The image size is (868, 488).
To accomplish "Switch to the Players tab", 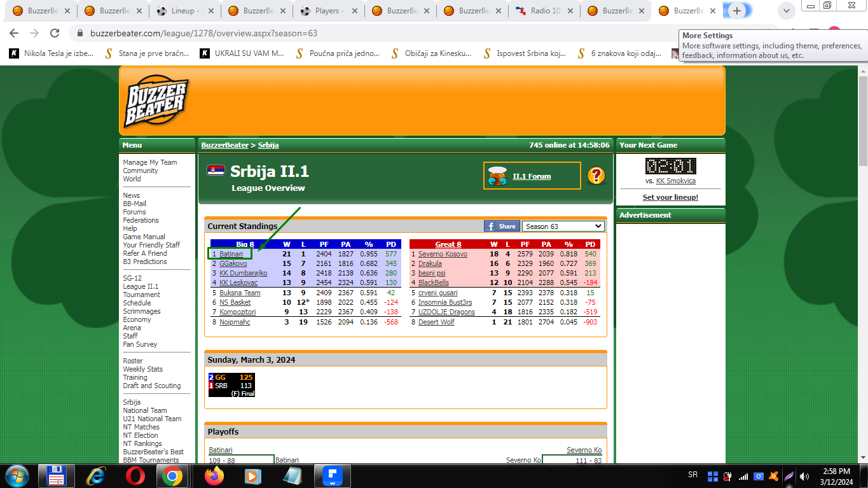I will point(329,11).
